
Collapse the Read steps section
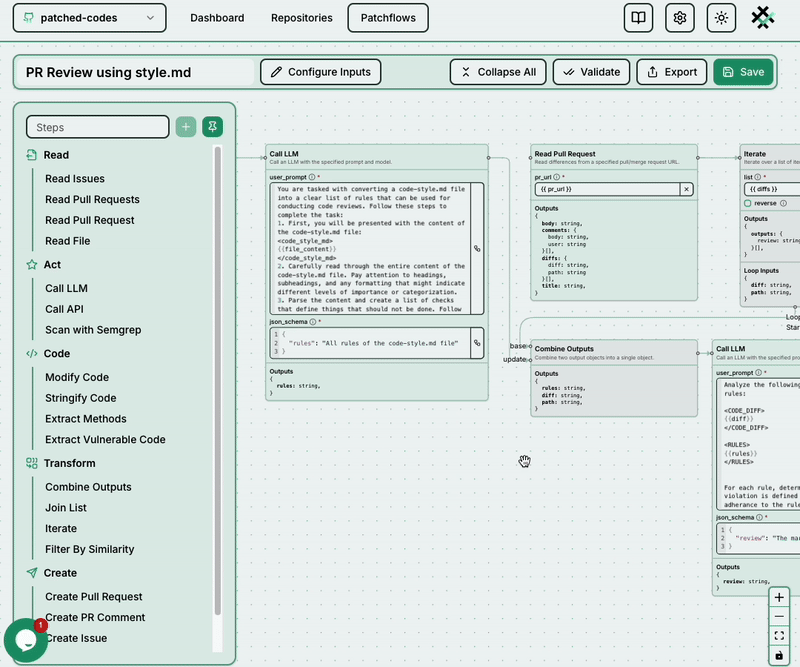click(56, 155)
